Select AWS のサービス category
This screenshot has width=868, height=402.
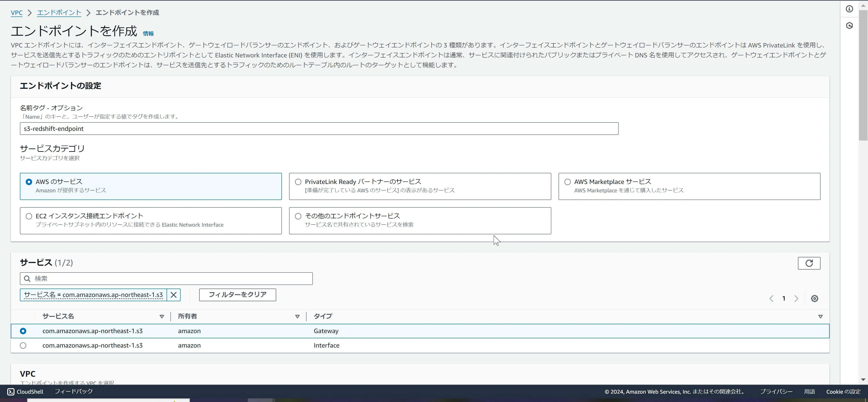pyautogui.click(x=151, y=186)
